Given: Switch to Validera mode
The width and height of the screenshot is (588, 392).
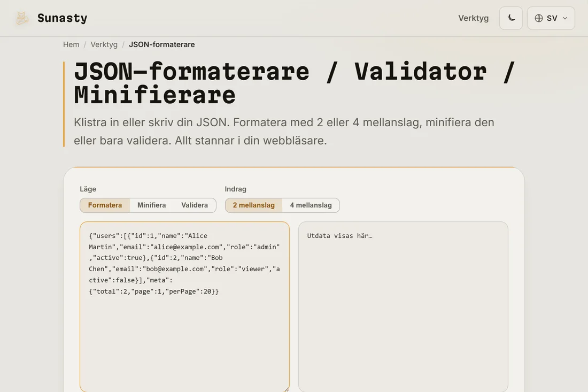Looking at the screenshot, I should pyautogui.click(x=195, y=205).
